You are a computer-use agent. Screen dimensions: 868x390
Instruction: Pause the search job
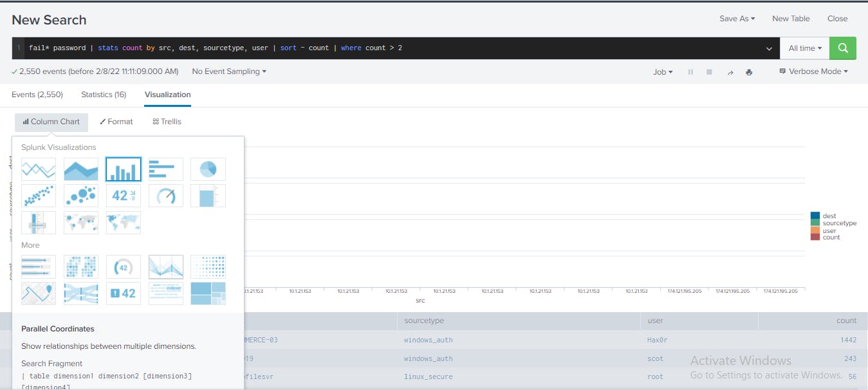pyautogui.click(x=690, y=72)
